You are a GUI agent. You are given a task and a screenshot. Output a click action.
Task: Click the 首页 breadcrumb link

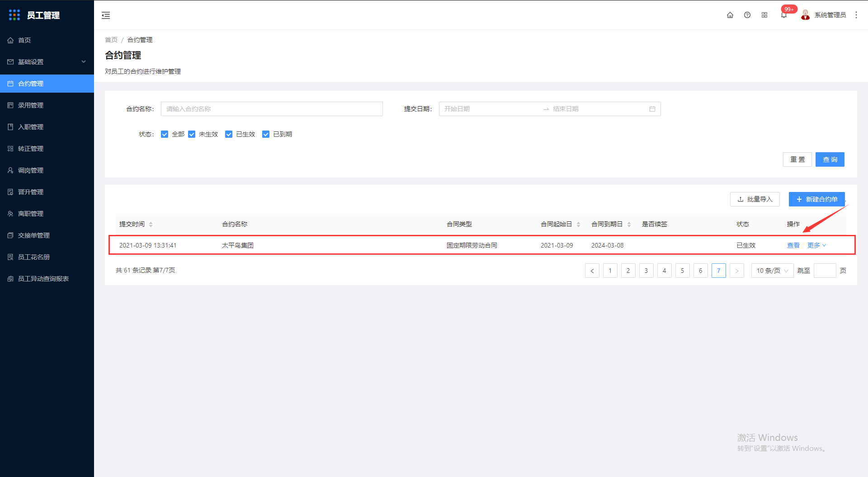(x=111, y=40)
